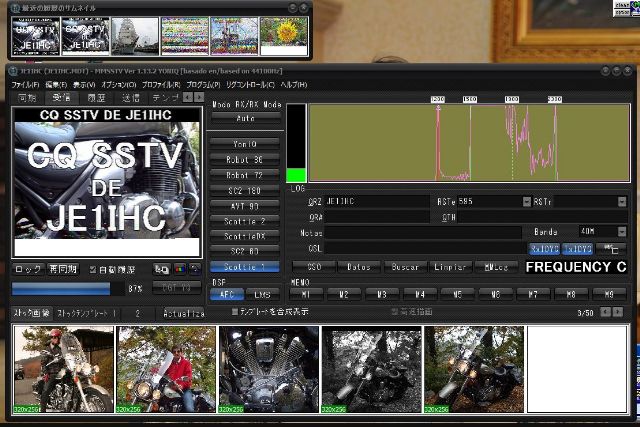The image size is (640, 427).
Task: Click the stock image previous-page arrow
Action: 608,313
